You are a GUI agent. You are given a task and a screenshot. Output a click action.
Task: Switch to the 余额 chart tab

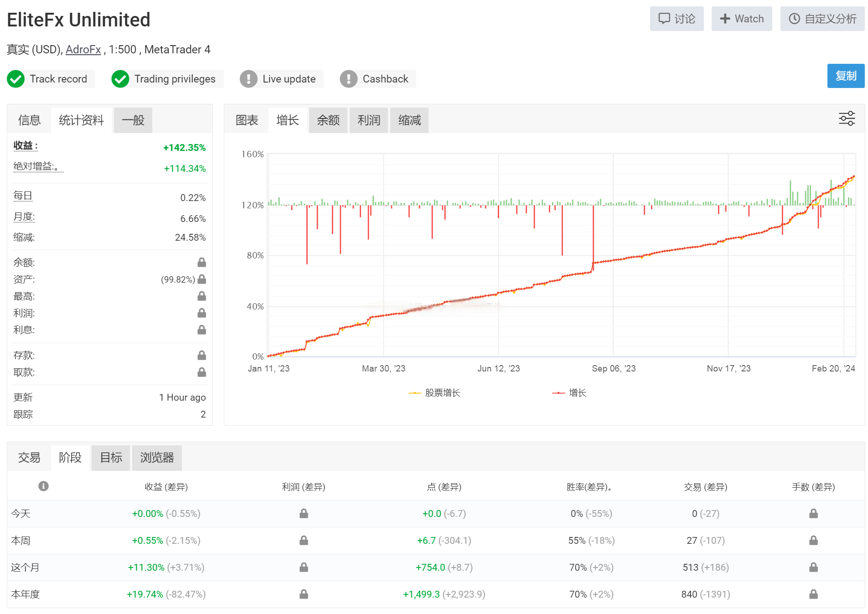click(x=328, y=120)
